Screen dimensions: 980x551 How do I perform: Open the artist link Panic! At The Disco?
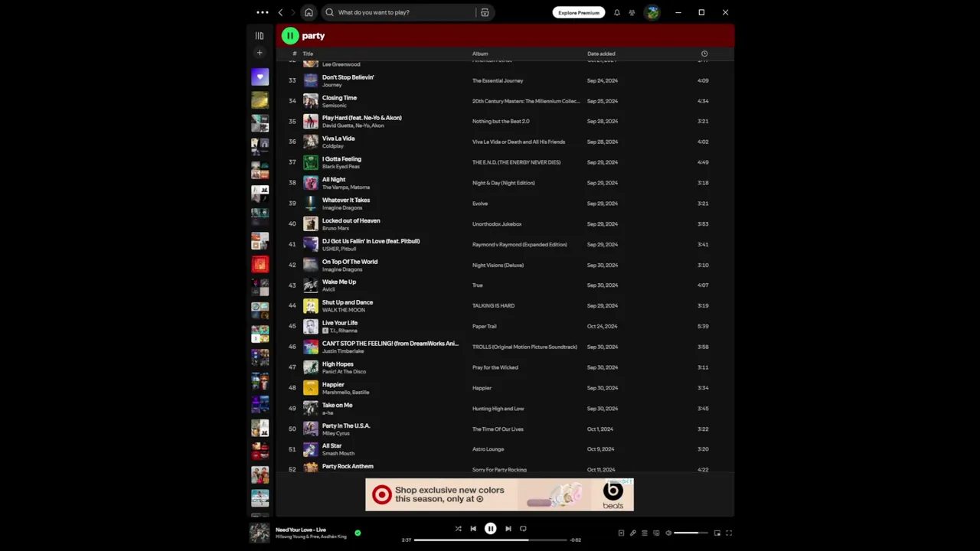[x=344, y=372]
